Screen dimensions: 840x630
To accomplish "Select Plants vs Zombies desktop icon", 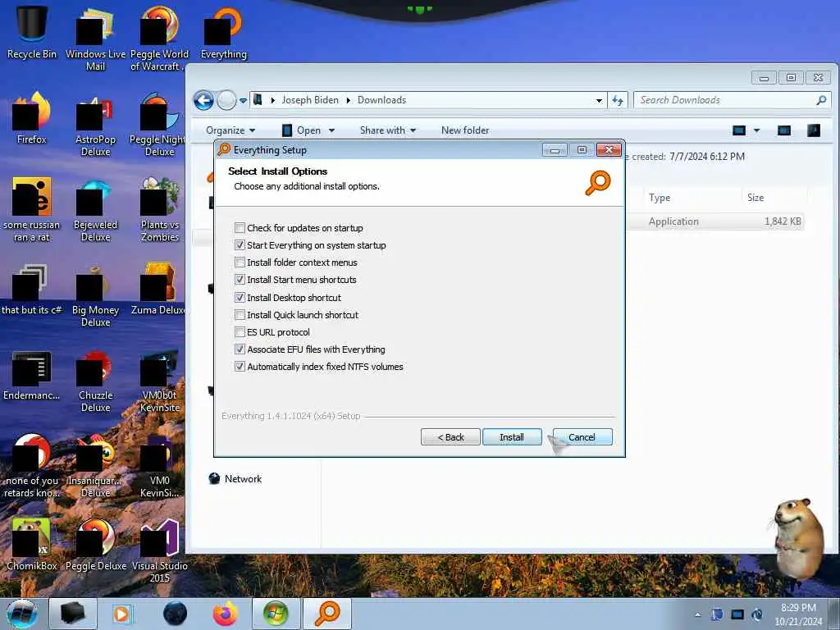I will click(160, 211).
